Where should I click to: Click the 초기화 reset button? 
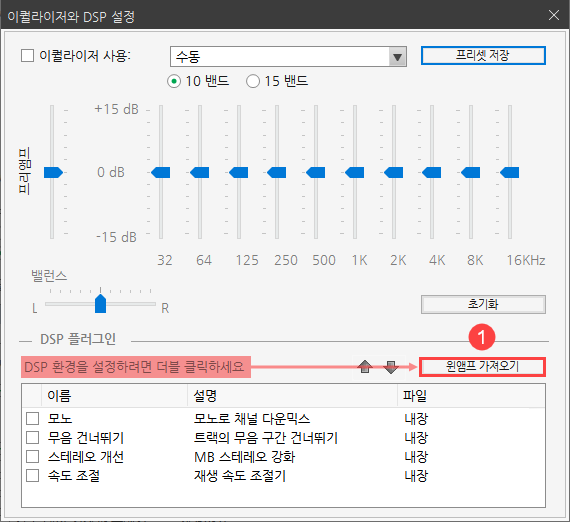[x=483, y=304]
